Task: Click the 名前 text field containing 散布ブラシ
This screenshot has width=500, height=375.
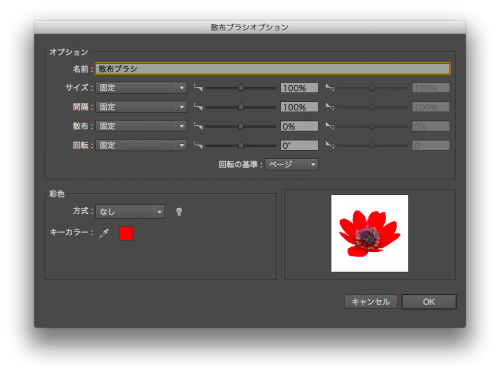Action: (273, 69)
